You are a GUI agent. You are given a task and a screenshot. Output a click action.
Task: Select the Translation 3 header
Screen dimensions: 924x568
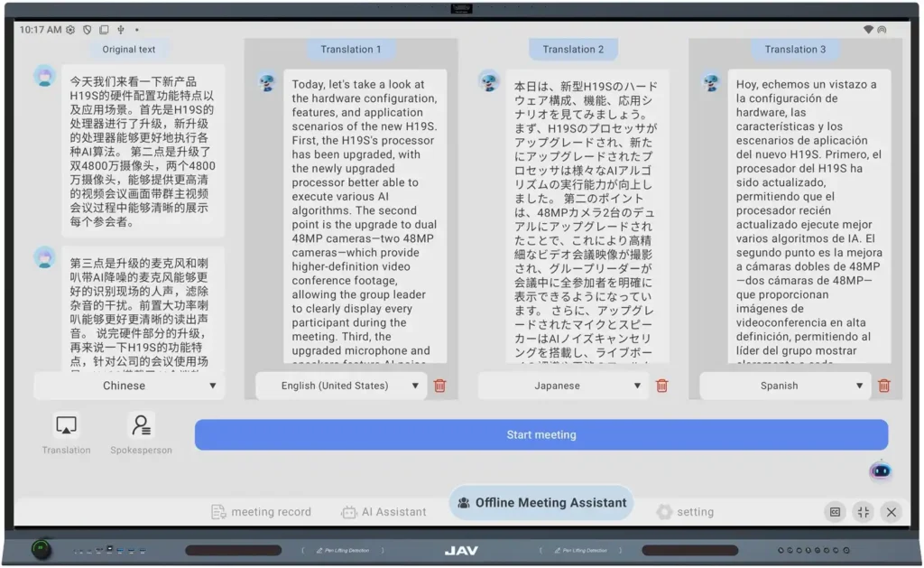click(x=795, y=50)
